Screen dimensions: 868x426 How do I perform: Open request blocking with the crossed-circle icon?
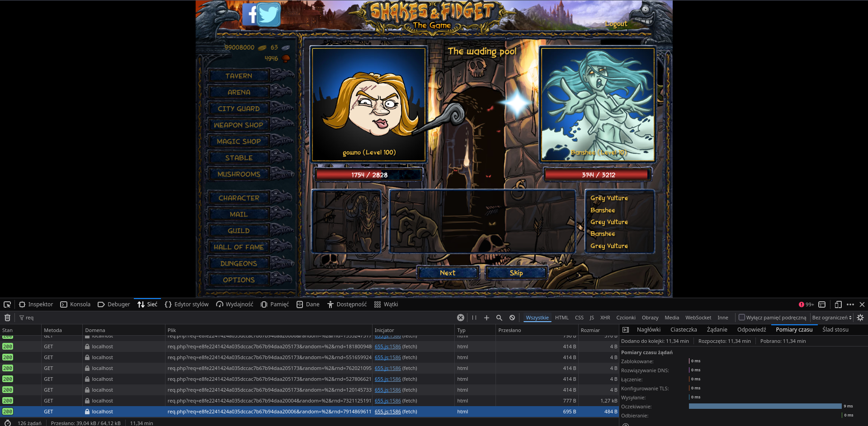pos(512,318)
